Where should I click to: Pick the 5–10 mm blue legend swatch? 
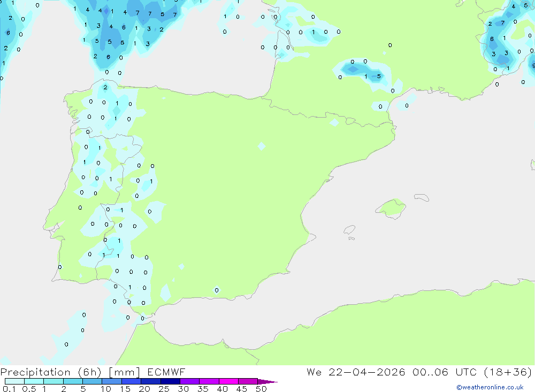pos(93,381)
